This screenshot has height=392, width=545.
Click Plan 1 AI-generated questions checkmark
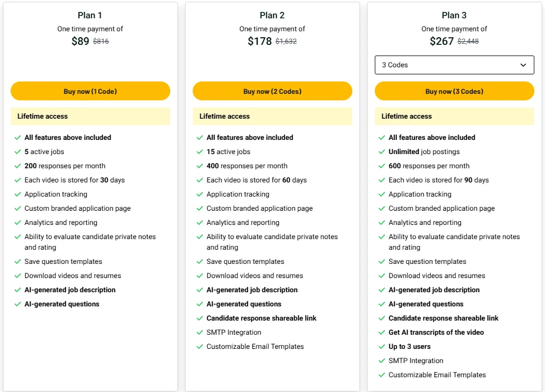click(18, 304)
